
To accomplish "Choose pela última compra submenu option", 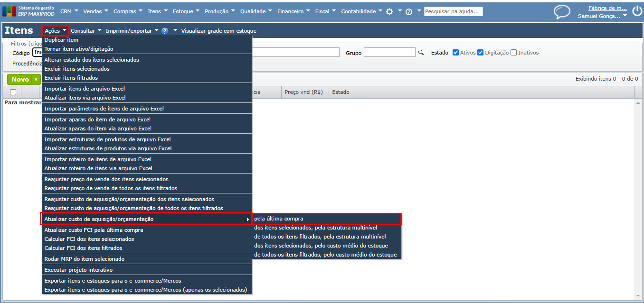I will tap(327, 219).
